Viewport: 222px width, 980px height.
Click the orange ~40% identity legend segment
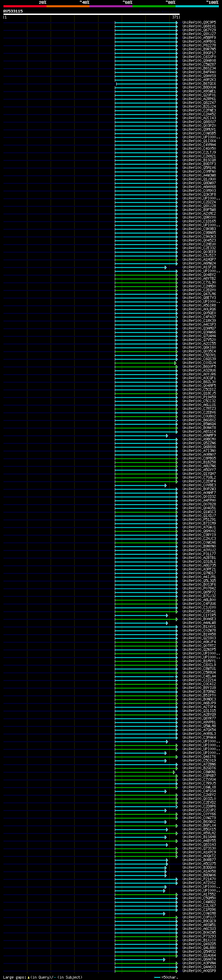pos(68,6)
